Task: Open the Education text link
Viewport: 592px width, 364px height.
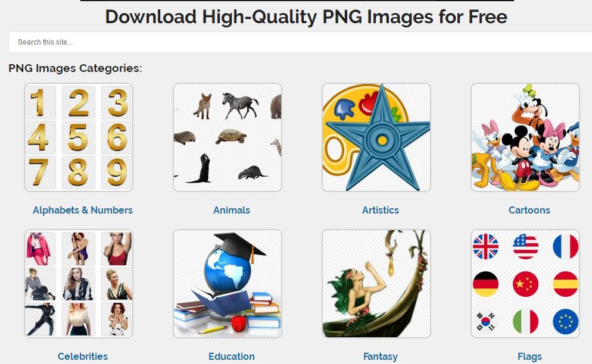Action: point(232,356)
